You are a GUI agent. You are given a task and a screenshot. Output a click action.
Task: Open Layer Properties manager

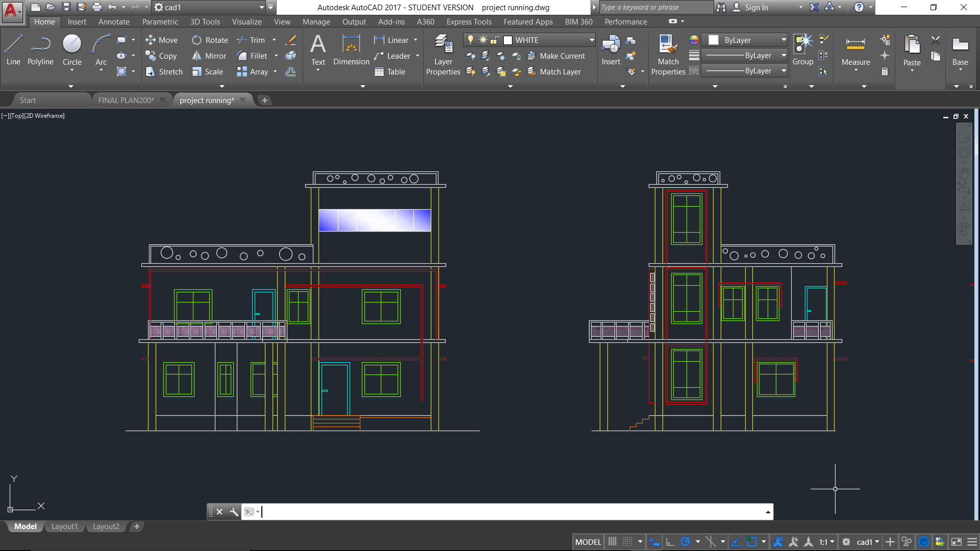(443, 55)
